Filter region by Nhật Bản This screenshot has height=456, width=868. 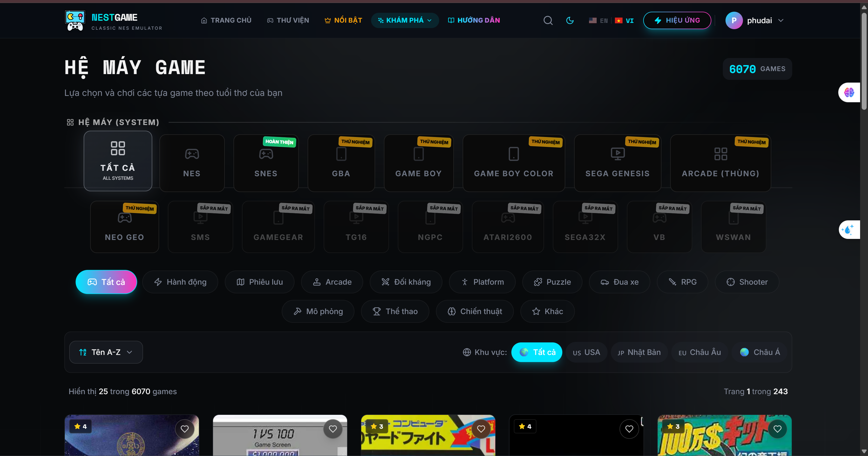[639, 352]
